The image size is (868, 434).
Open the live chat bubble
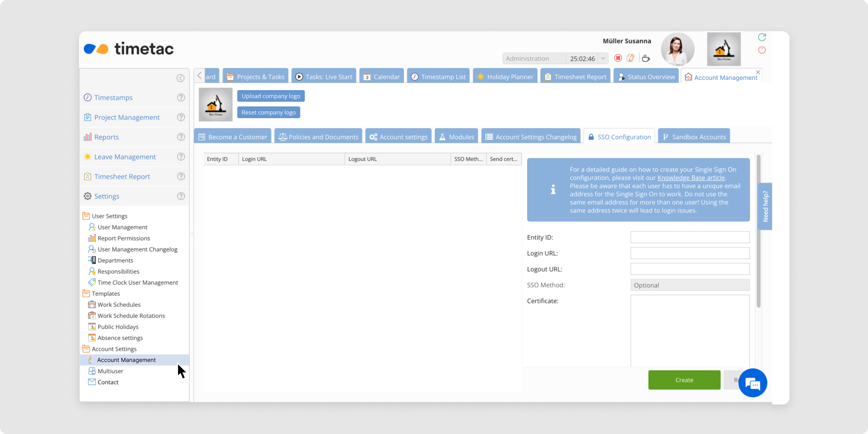point(753,383)
